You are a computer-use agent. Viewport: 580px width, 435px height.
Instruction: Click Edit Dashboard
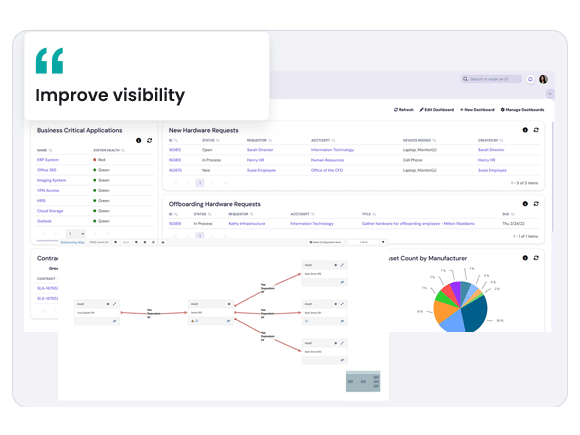click(x=436, y=109)
